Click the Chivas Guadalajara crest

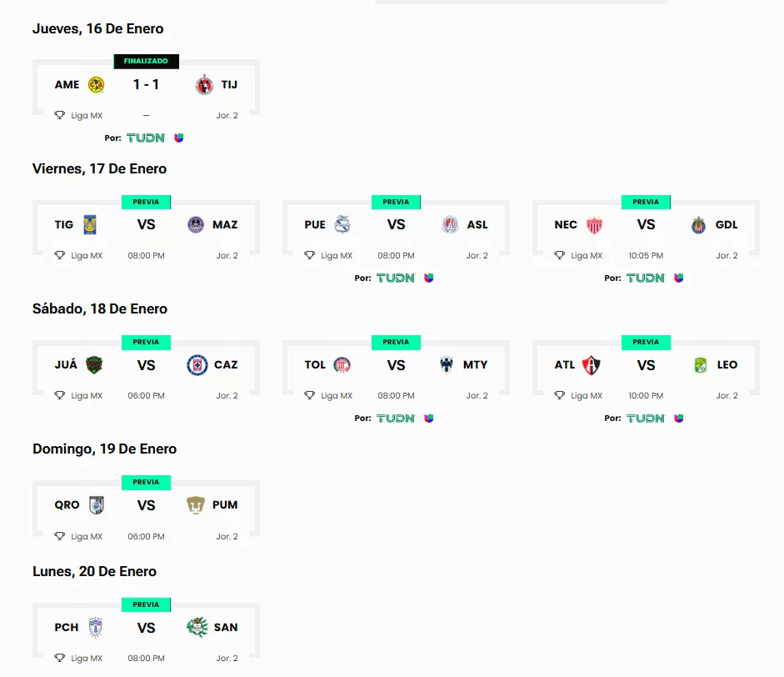(698, 225)
